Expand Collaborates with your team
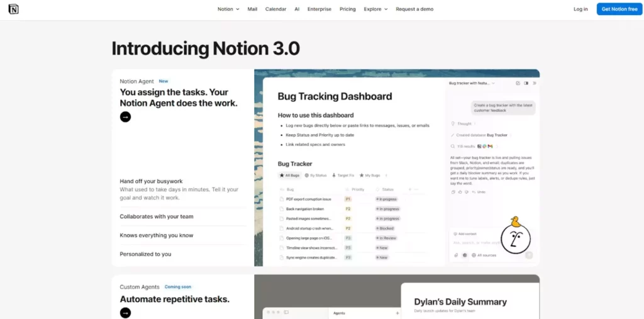The image size is (644, 319). click(x=183, y=216)
